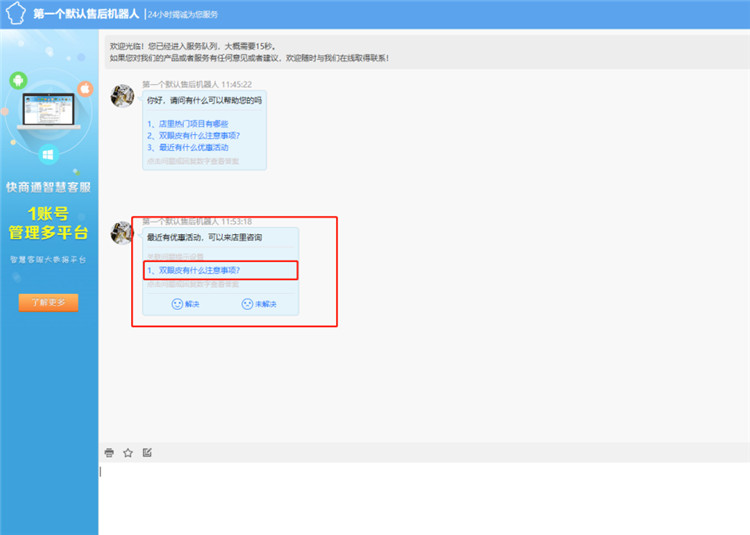Select 2、双眼皮有什么注意事项? in first message
This screenshot has height=535, width=750.
pos(193,135)
